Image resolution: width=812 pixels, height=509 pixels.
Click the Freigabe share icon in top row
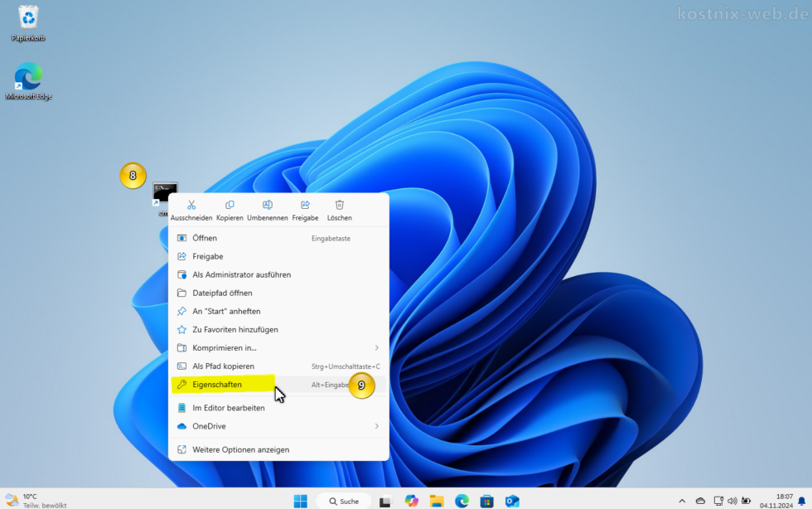point(305,206)
